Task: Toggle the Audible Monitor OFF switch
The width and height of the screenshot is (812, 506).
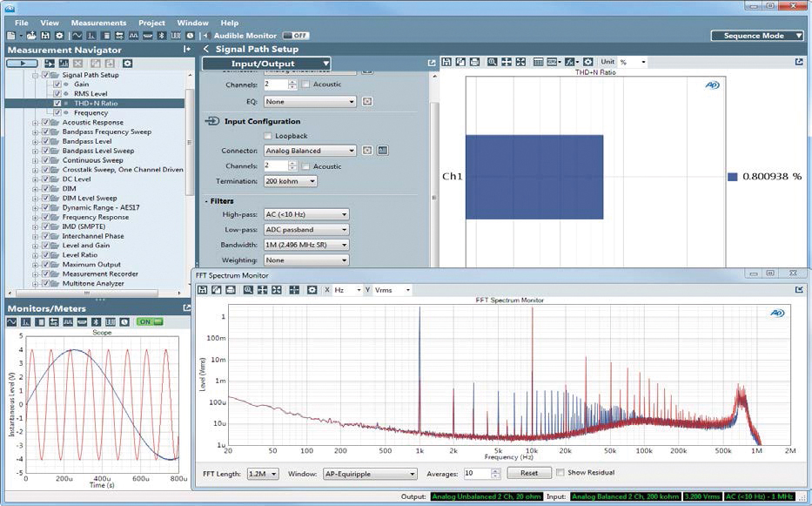Action: (x=296, y=36)
